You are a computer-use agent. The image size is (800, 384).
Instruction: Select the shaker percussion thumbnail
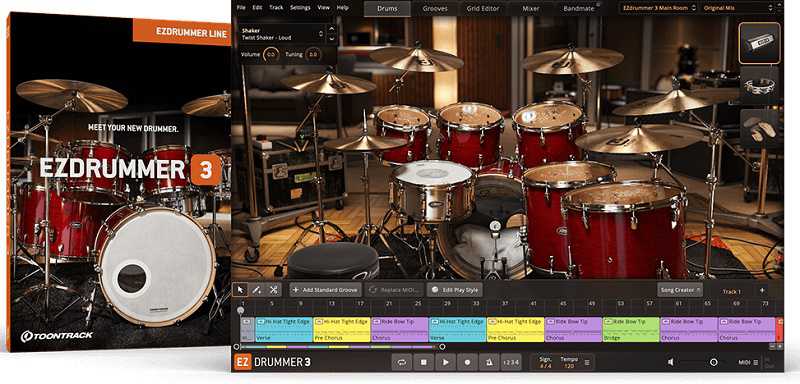click(x=759, y=43)
